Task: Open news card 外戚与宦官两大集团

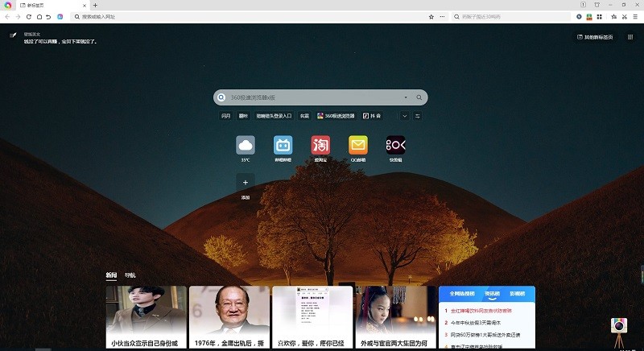Action: [x=396, y=317]
